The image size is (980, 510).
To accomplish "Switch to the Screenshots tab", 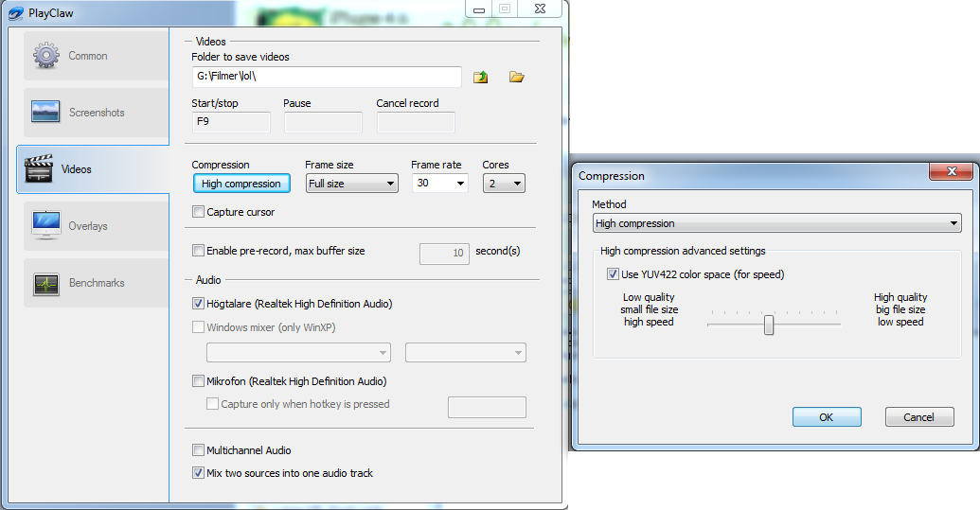I will coord(97,113).
